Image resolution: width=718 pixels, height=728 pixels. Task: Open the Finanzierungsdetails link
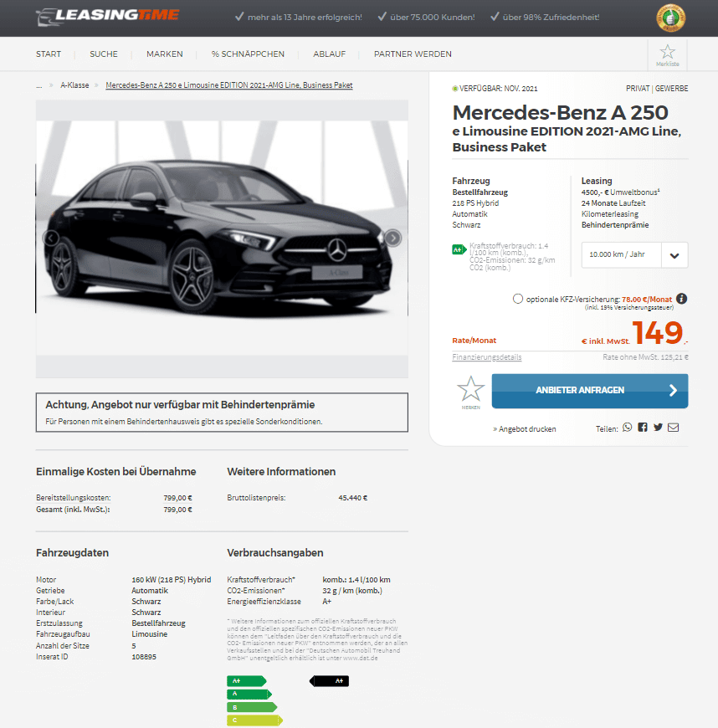[487, 356]
